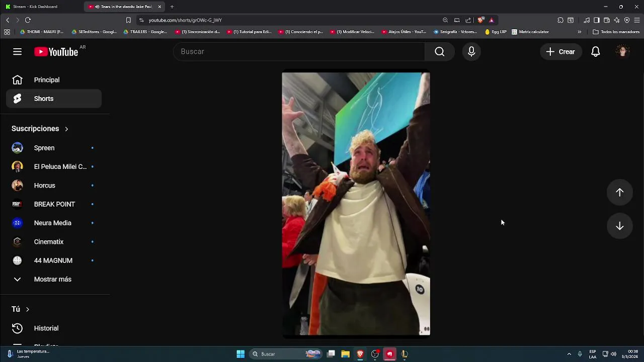Go to the YouTube home logo
The height and width of the screenshot is (362, 644).
56,52
